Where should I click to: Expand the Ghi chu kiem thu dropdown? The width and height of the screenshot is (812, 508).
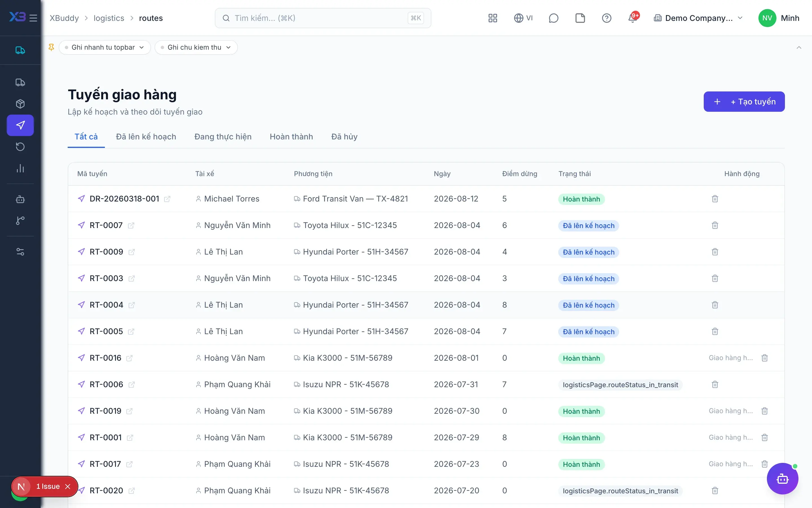196,47
